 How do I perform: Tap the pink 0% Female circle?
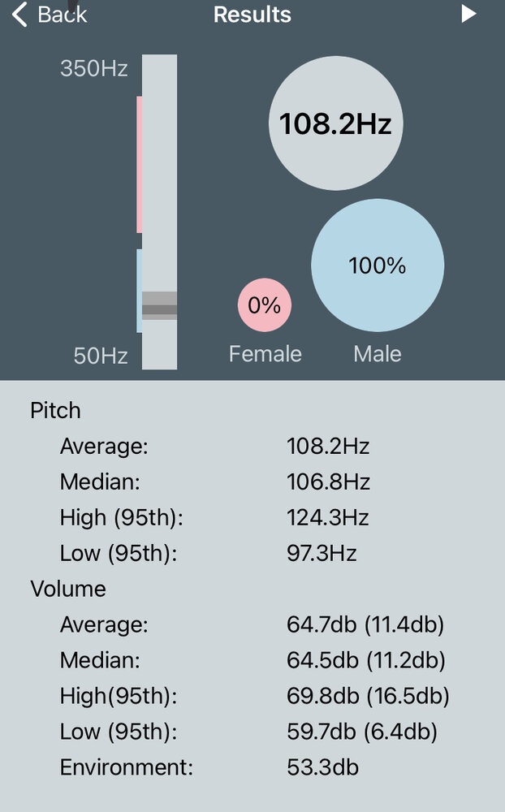(265, 305)
